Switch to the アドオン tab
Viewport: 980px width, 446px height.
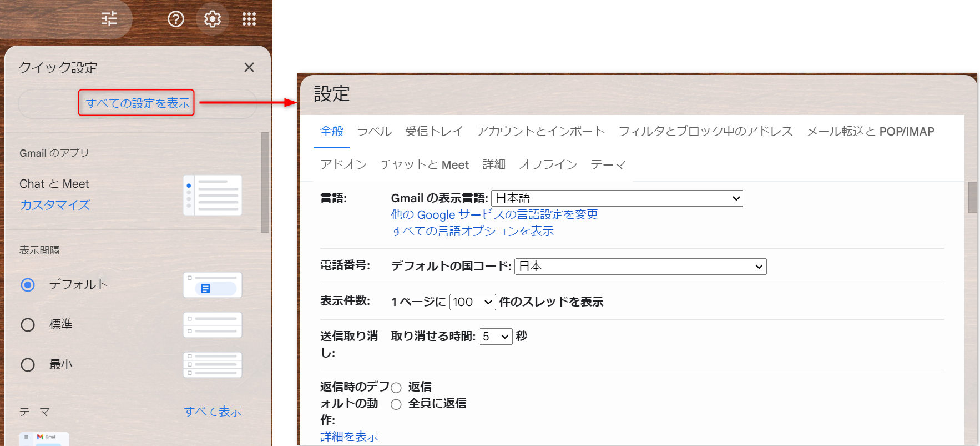343,164
